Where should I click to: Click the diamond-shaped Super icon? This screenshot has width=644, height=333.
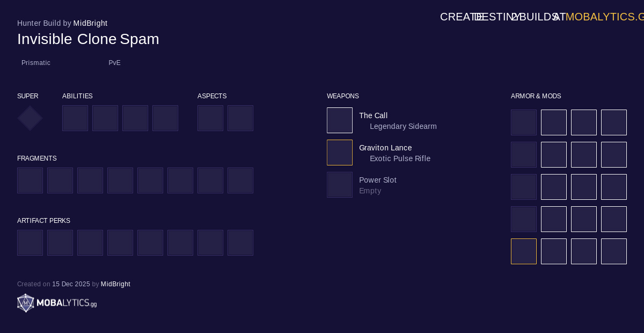(30, 118)
